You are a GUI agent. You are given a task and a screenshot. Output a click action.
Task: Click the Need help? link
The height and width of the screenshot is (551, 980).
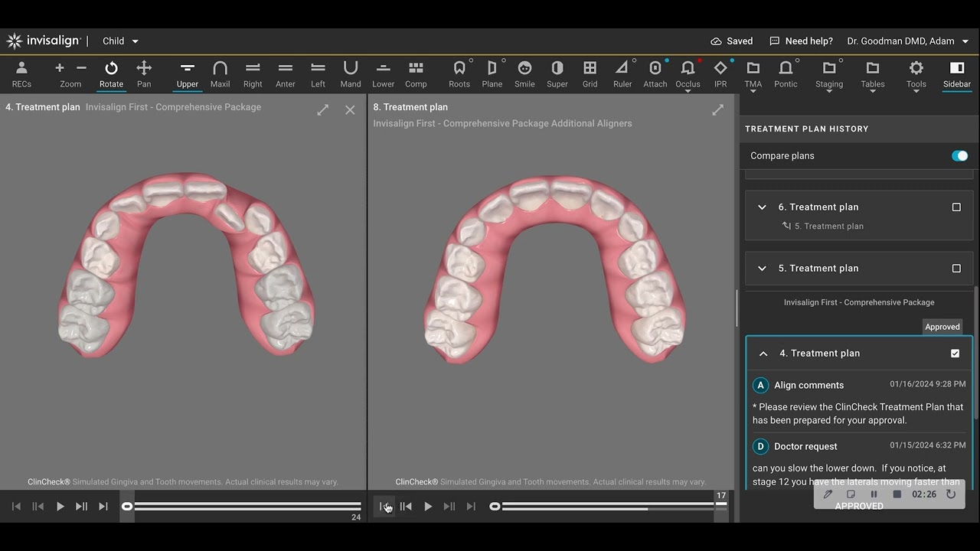[x=801, y=41]
